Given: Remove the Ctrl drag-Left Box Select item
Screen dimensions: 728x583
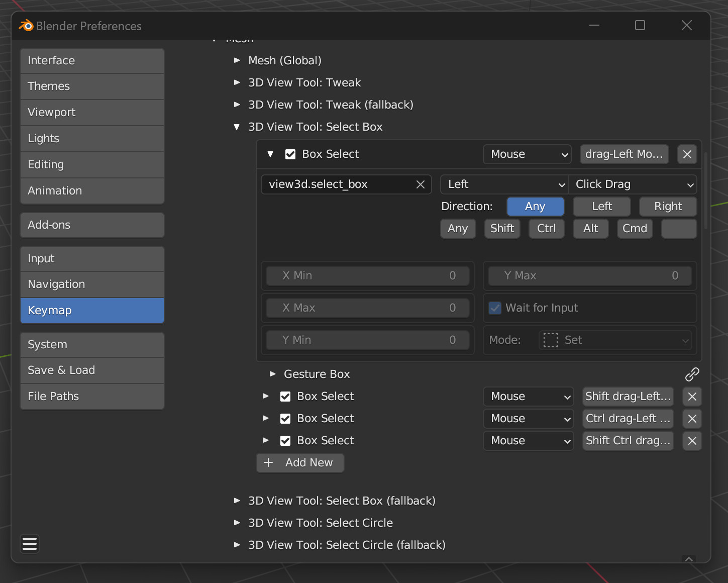Looking at the screenshot, I should [x=692, y=419].
